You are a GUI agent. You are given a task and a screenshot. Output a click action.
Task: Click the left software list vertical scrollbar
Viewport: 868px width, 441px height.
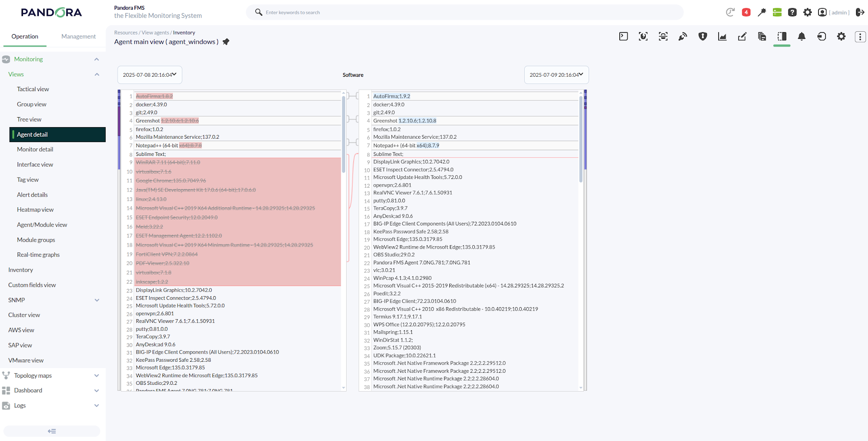click(x=343, y=134)
